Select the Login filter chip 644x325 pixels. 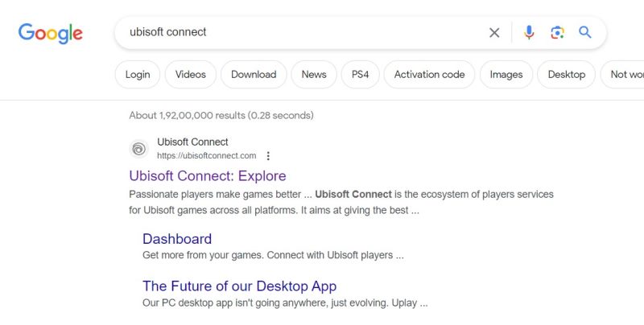coord(138,74)
